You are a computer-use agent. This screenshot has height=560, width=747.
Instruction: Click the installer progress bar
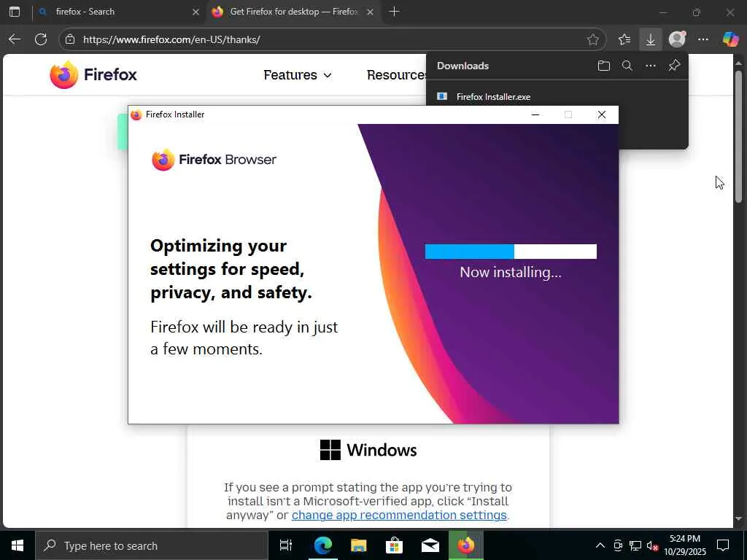pyautogui.click(x=511, y=252)
